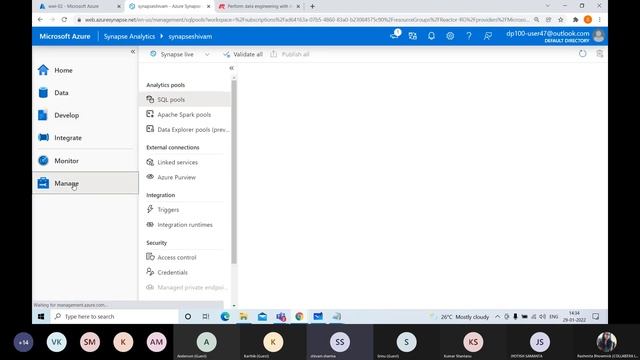Open Microsoft Teams from taskbar
The image size is (640, 360).
click(x=281, y=316)
